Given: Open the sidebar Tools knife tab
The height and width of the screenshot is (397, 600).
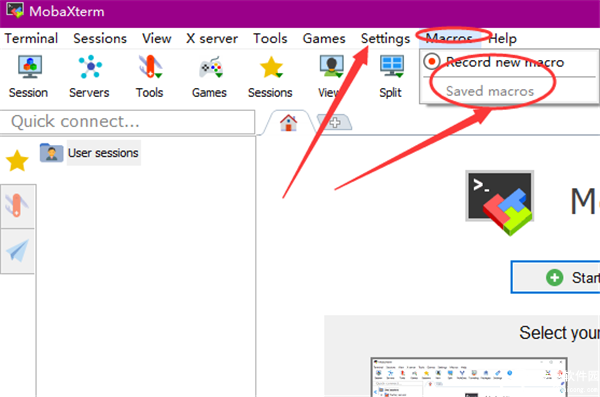Looking at the screenshot, I should [x=18, y=206].
